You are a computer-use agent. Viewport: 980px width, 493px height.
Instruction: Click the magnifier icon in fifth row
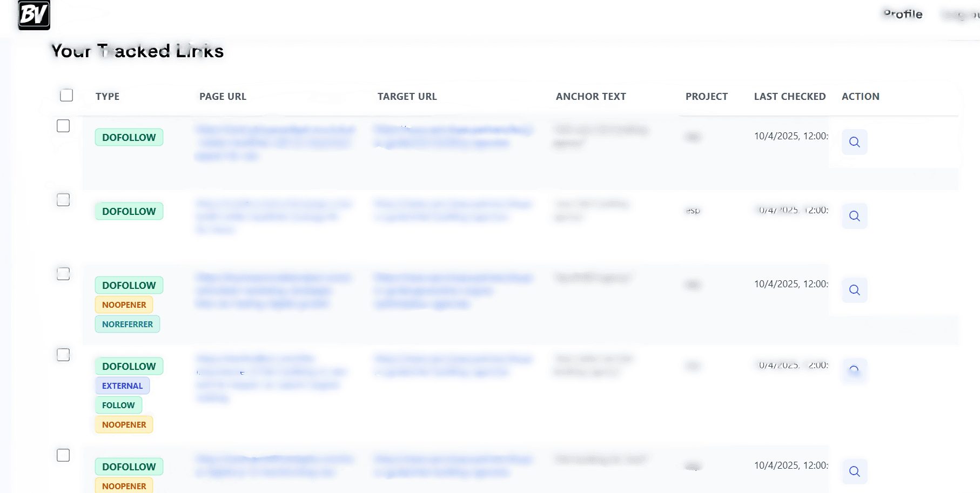click(x=854, y=471)
